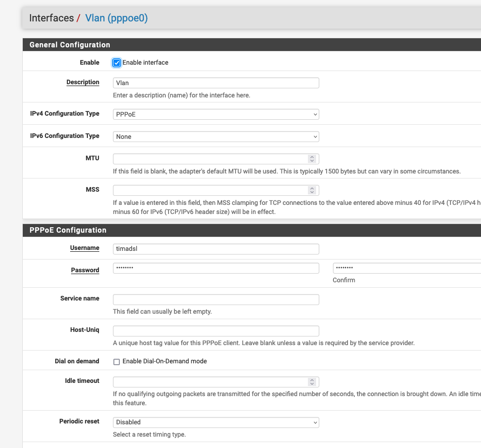Click into the MTU input field
This screenshot has width=481, height=448.
pos(210,159)
